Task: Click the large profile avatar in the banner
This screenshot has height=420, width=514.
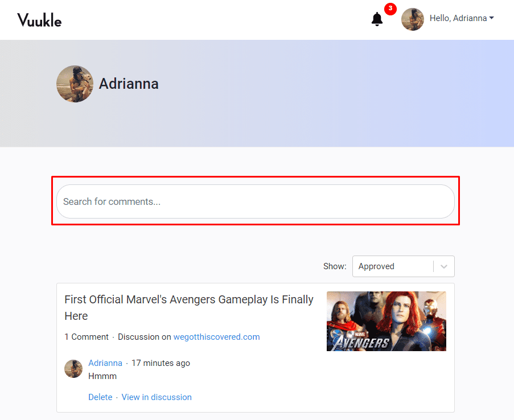Action: (x=75, y=84)
